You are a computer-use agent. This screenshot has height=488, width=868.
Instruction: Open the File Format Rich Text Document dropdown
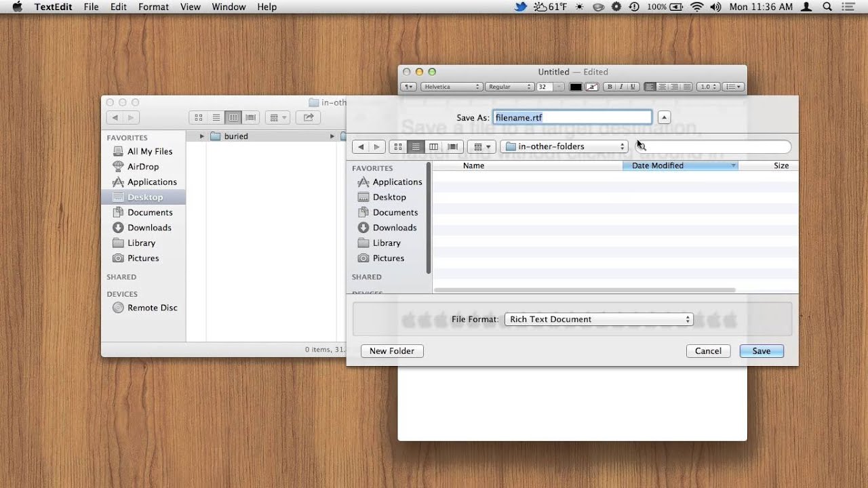(x=599, y=319)
